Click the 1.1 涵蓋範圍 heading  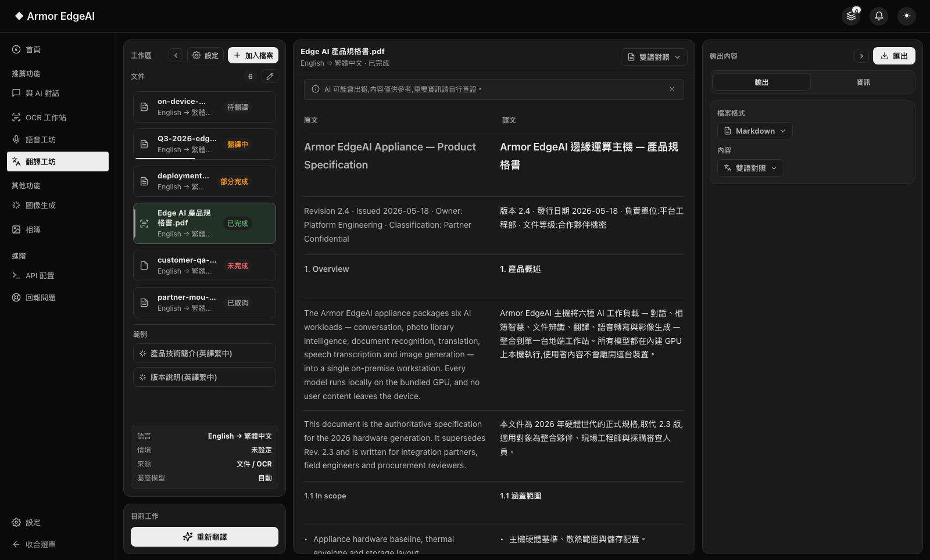(521, 496)
